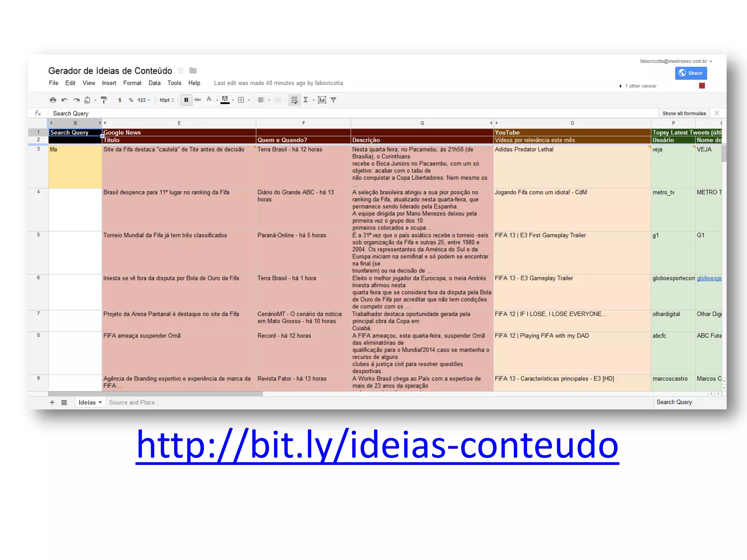Image resolution: width=747 pixels, height=560 pixels.
Task: Open fabioricotta account dropdown
Action: pyautogui.click(x=676, y=61)
